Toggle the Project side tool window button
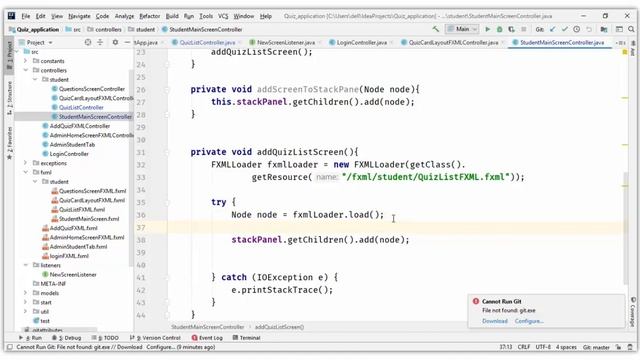The image size is (640, 360). 9,55
